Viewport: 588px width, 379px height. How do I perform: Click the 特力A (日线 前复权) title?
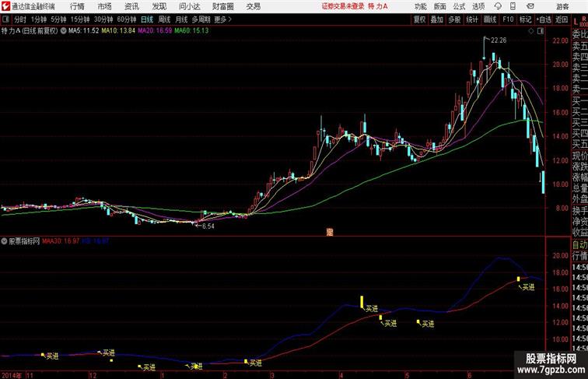(x=30, y=31)
